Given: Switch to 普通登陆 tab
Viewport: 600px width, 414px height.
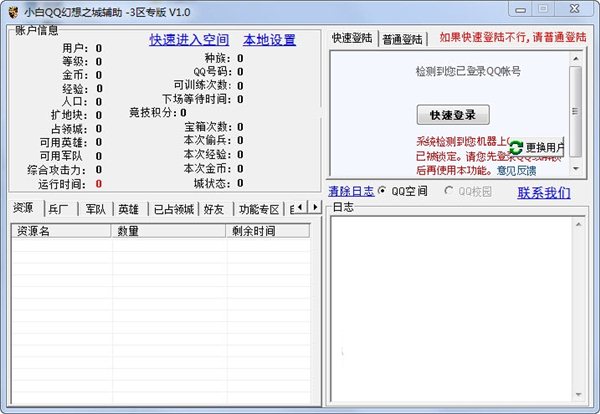Looking at the screenshot, I should pos(402,39).
